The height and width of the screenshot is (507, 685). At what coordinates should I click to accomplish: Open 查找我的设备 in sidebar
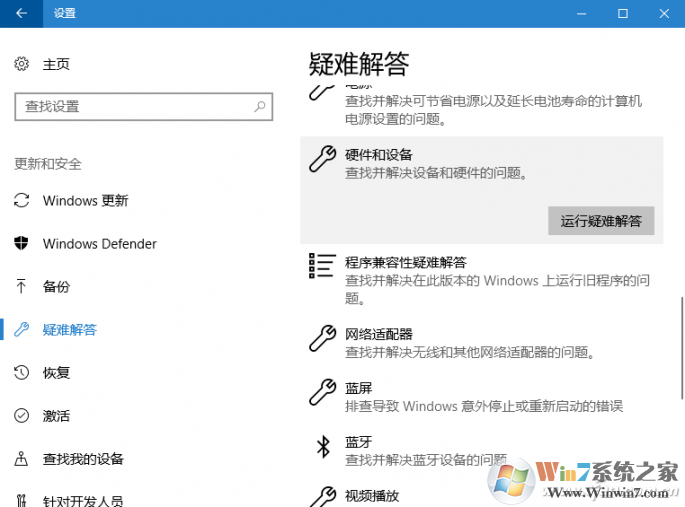click(83, 459)
